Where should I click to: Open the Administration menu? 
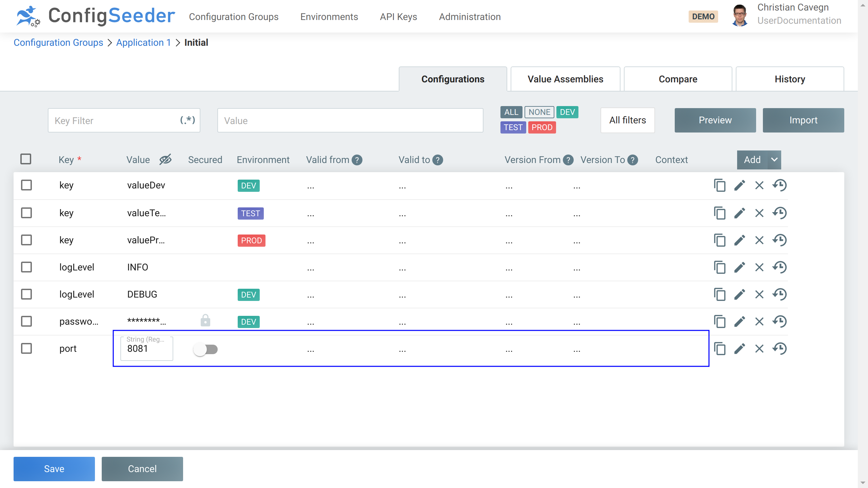pyautogui.click(x=470, y=17)
